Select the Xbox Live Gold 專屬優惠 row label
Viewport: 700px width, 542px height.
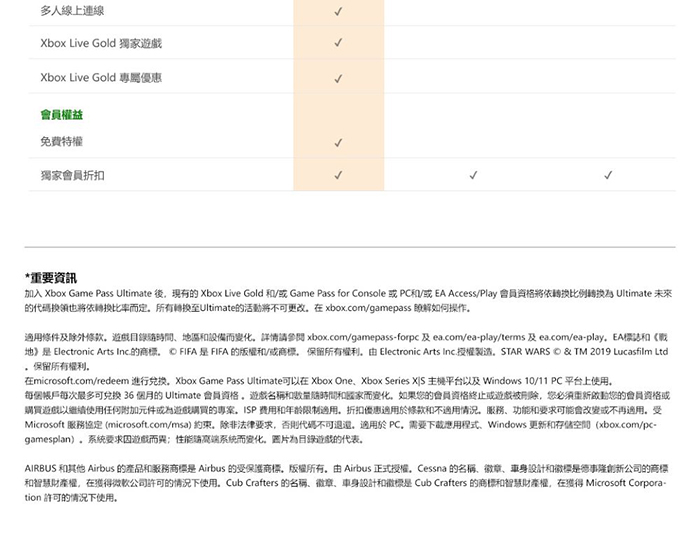[x=100, y=78]
